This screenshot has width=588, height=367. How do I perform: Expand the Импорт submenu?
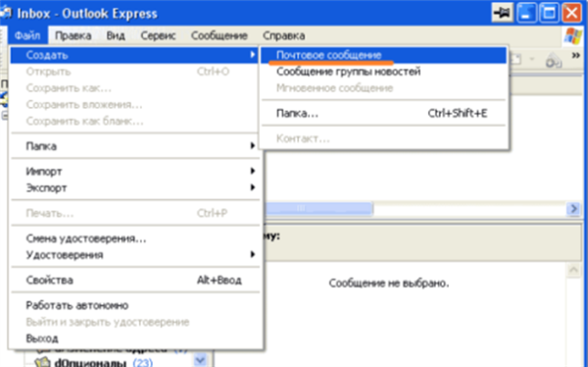click(x=134, y=172)
